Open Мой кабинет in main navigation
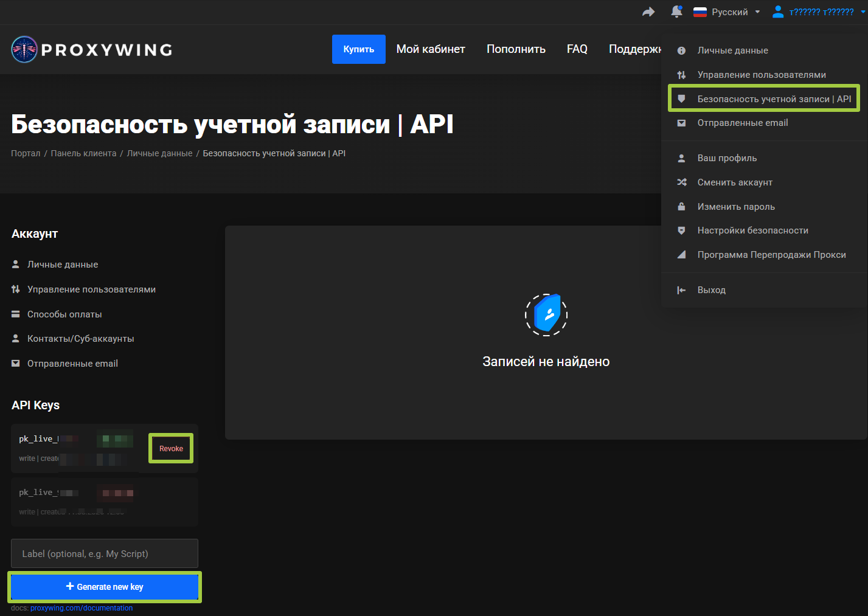This screenshot has height=616, width=868. tap(431, 49)
